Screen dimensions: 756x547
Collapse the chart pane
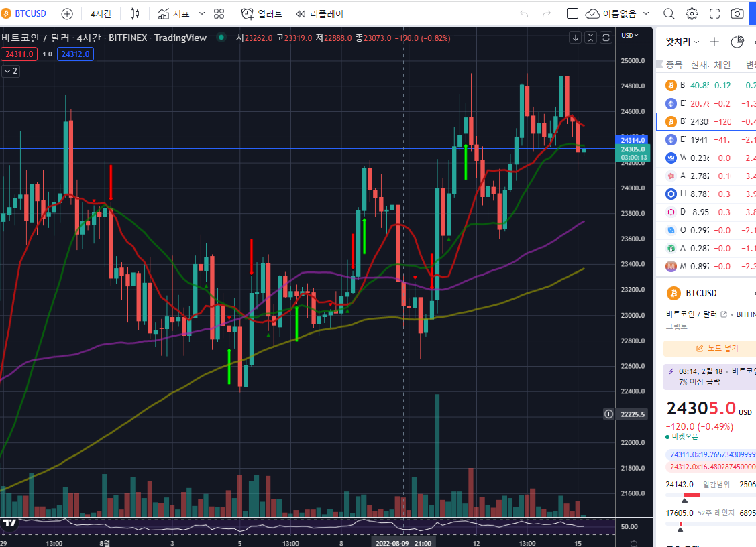tap(590, 38)
